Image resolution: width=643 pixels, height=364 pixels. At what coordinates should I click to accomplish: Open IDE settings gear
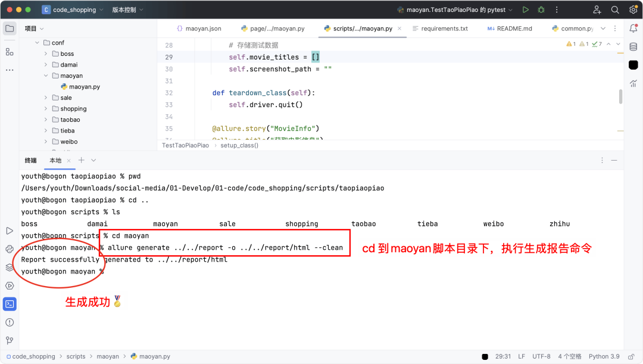tap(633, 10)
